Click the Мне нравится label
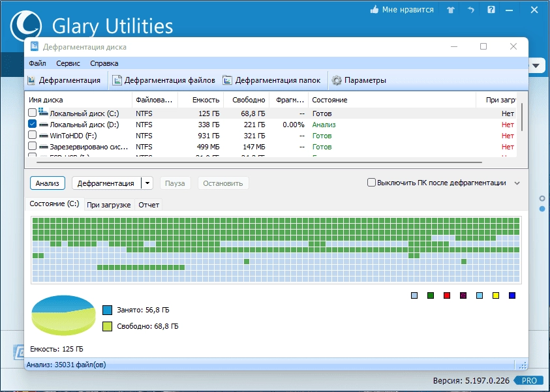550x392 pixels. click(408, 10)
